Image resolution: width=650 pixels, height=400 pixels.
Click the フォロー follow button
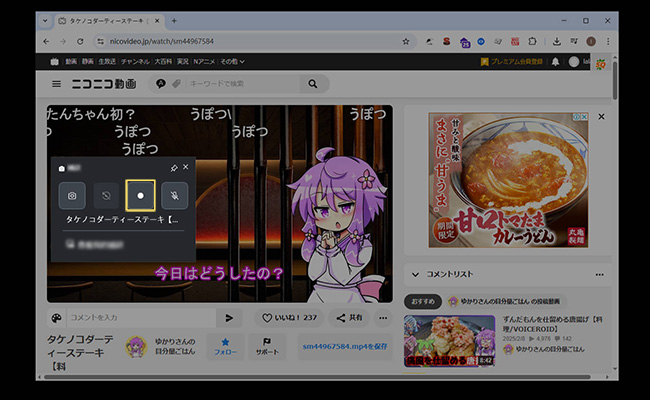[226, 347]
